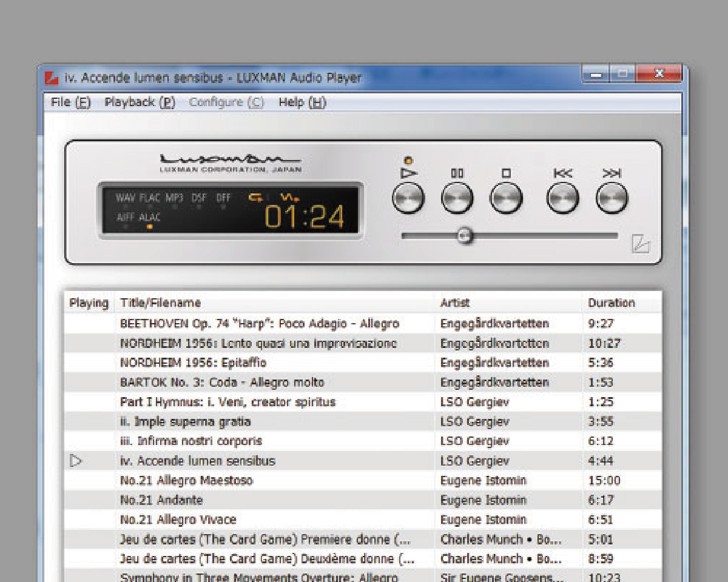Sort by Title/Filename column header
This screenshot has height=582, width=728.
pyautogui.click(x=160, y=303)
